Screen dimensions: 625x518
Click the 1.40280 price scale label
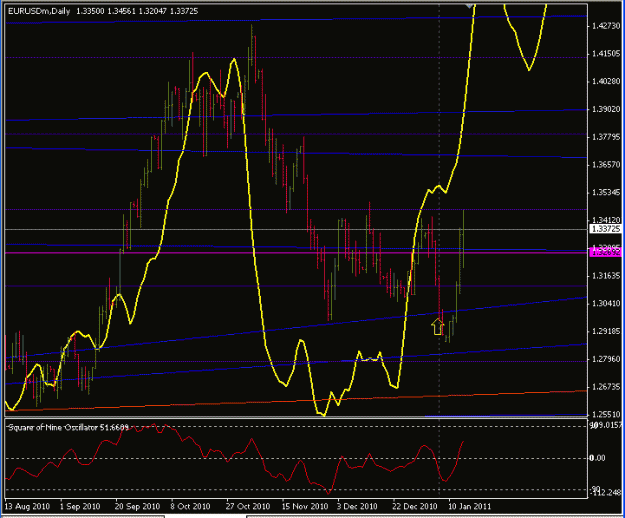(606, 81)
